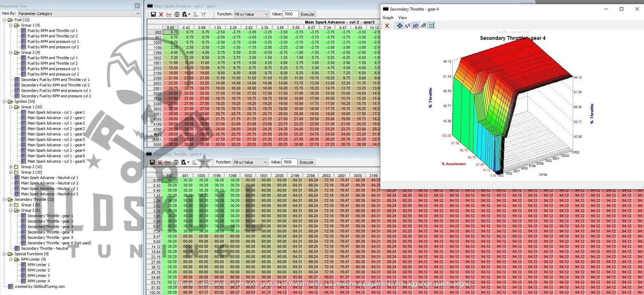Open line graph icon in Main Spark Advance toolbar

tap(169, 14)
